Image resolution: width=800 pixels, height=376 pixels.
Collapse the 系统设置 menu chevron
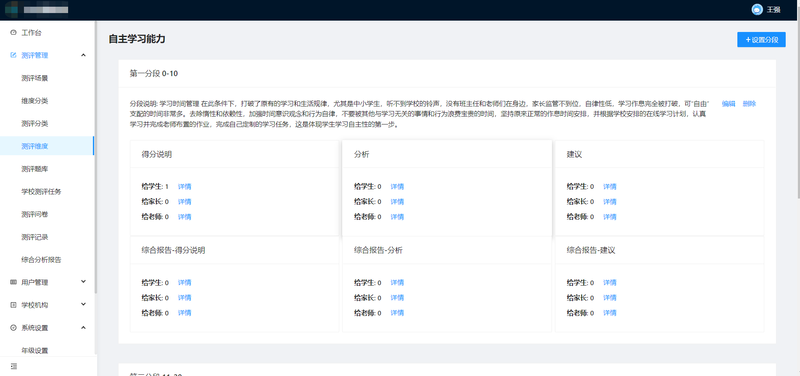[x=84, y=328]
